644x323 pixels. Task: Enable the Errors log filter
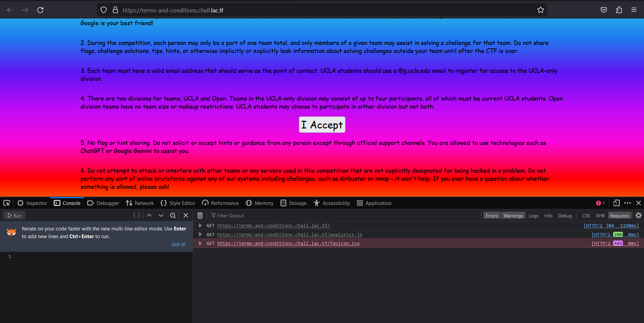491,215
